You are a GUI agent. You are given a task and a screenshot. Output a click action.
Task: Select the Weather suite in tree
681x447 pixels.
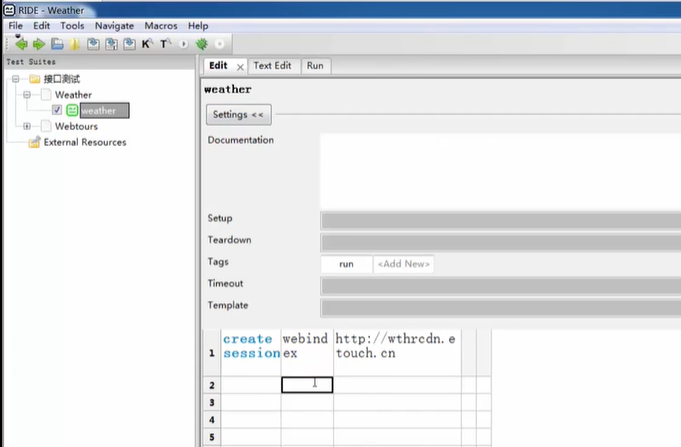(73, 95)
